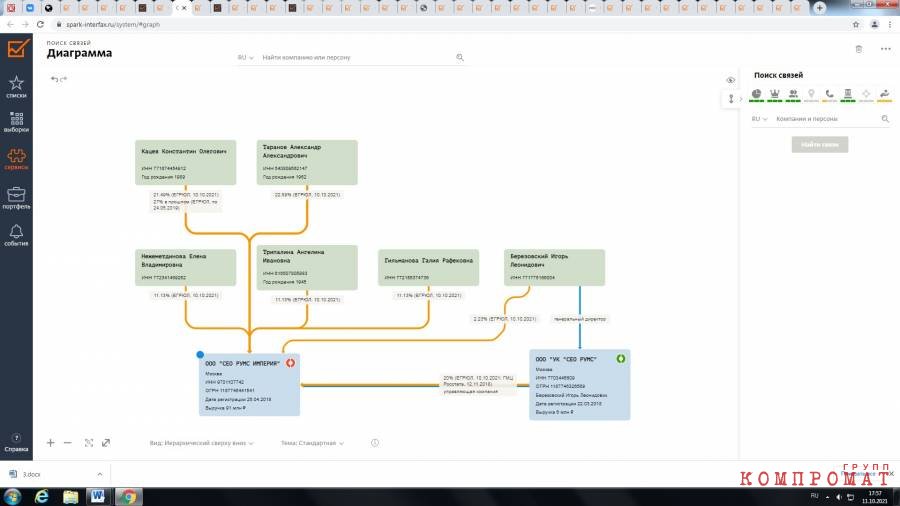Toggle diamond shape link filter
900x506 pixels.
pos(866,95)
